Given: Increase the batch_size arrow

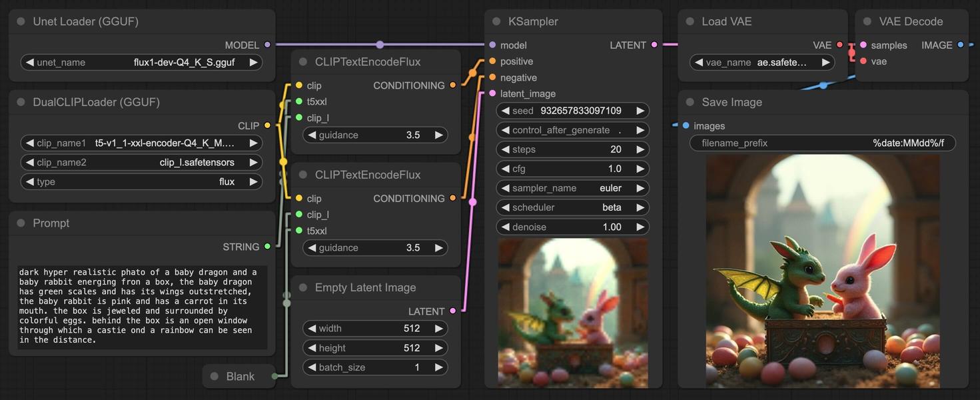Looking at the screenshot, I should tap(439, 367).
